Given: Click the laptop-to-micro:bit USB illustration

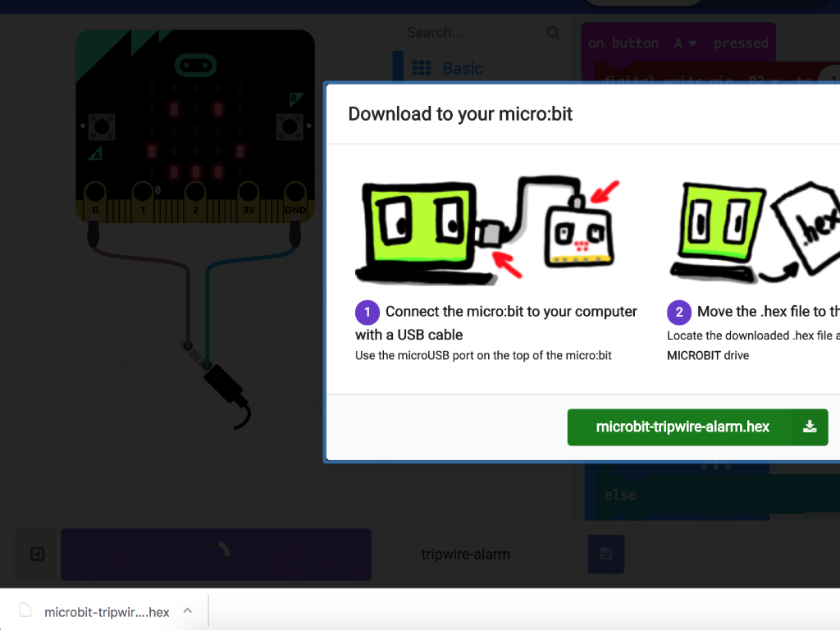Looking at the screenshot, I should click(x=487, y=230).
